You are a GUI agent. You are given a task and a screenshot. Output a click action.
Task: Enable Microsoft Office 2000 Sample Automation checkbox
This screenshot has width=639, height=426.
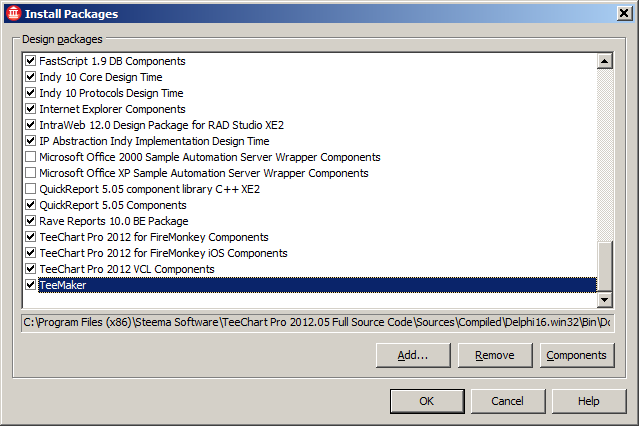click(x=31, y=157)
